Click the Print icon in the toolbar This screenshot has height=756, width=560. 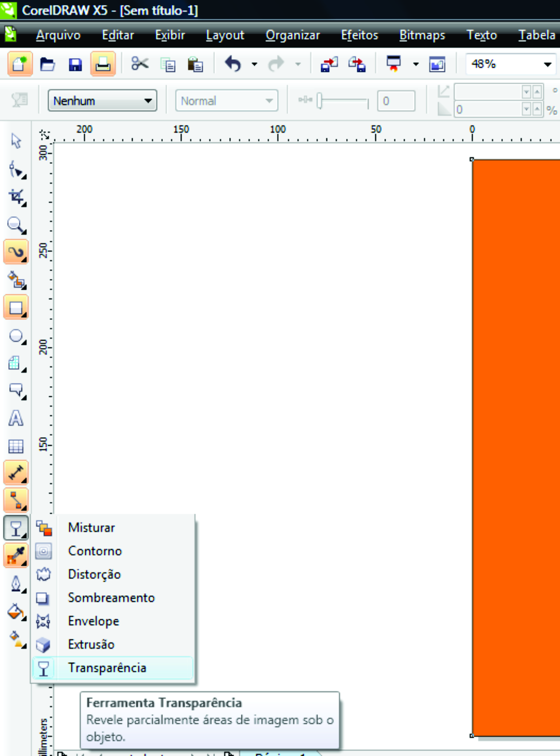[x=102, y=64]
